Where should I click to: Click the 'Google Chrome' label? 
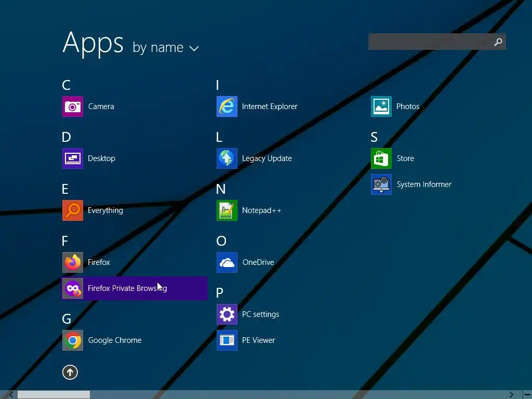coord(115,340)
